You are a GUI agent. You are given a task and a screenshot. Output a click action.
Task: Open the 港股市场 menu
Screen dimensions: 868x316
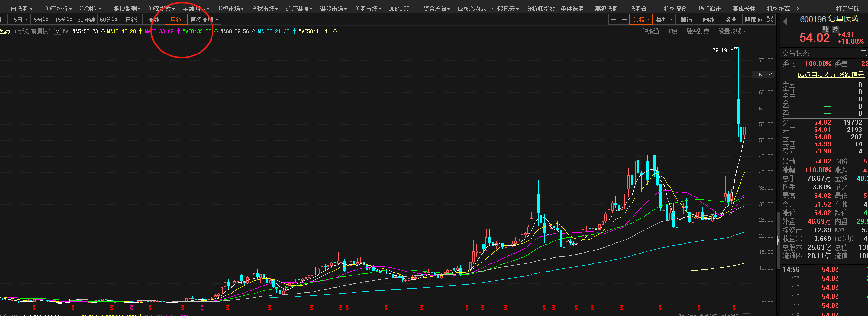(333, 9)
